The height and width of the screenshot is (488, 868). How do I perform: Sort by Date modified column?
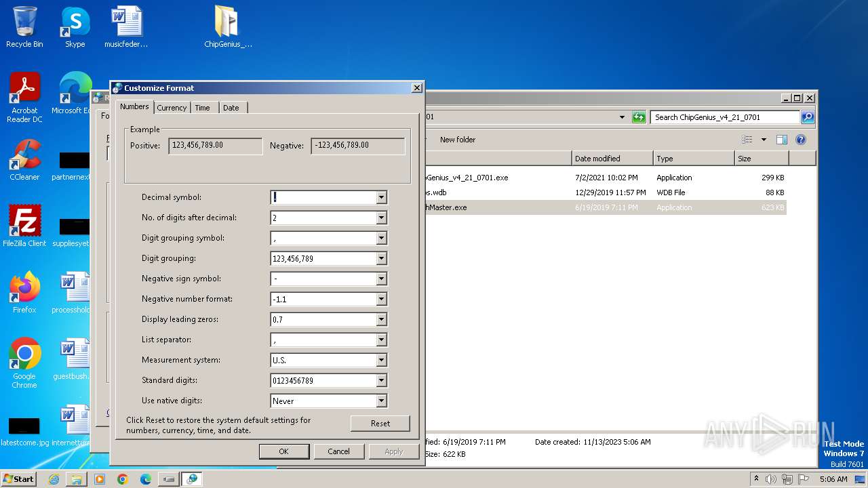(x=612, y=159)
